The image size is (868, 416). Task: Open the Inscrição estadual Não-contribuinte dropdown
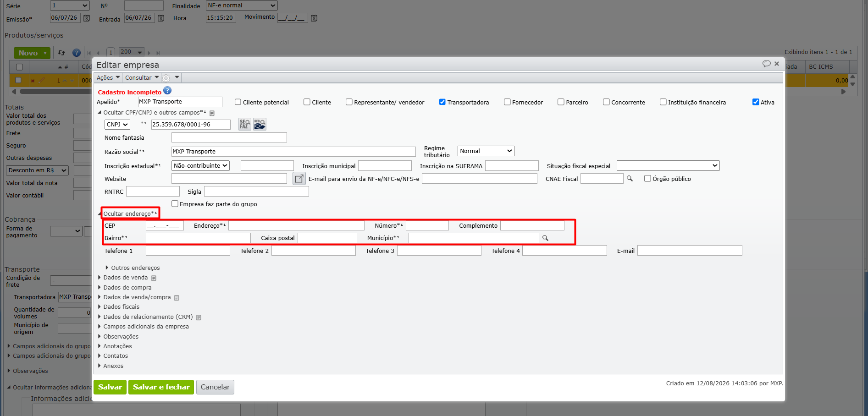[200, 166]
